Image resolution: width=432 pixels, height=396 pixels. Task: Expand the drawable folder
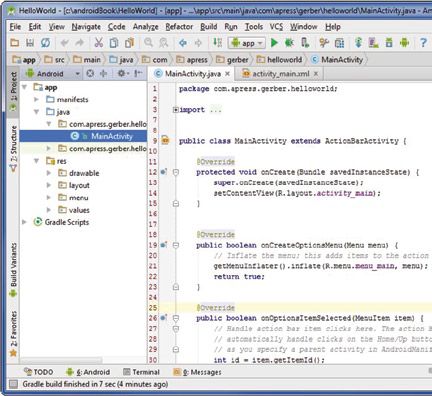click(49, 173)
